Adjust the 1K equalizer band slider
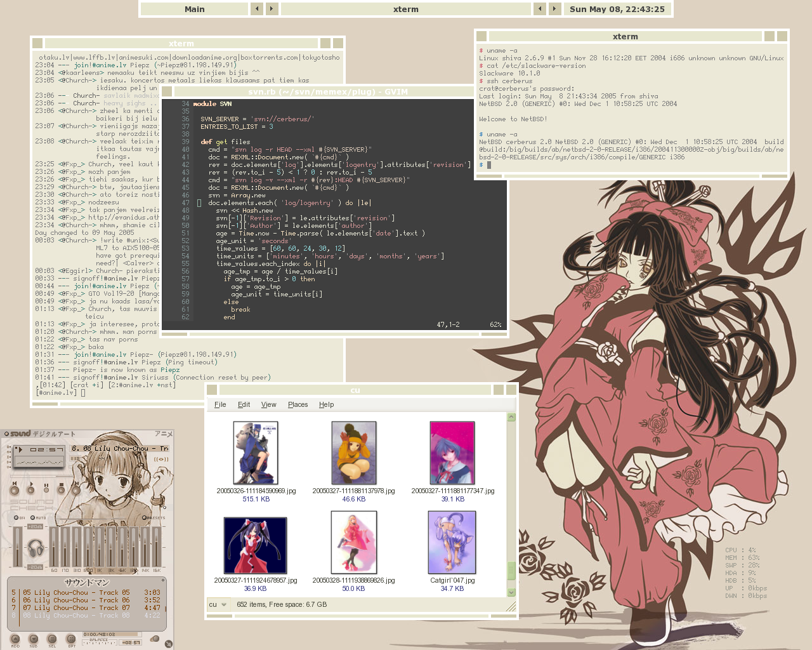The width and height of the screenshot is (812, 650). pos(99,547)
